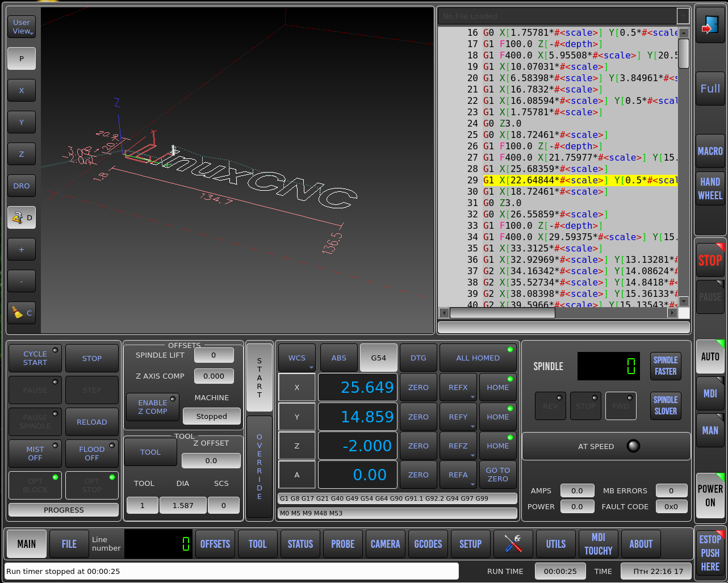Select the X axis label button
The image size is (728, 583).
[x=297, y=387]
